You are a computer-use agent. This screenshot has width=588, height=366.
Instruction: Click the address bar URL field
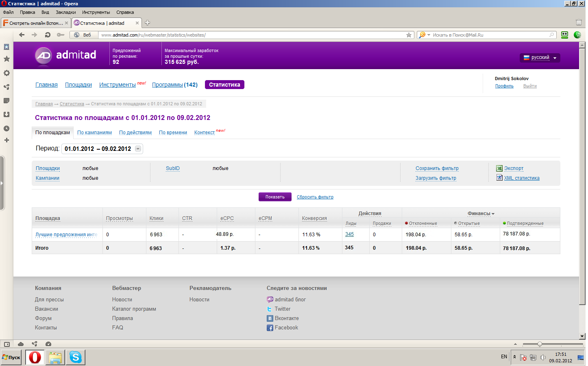[x=252, y=35]
